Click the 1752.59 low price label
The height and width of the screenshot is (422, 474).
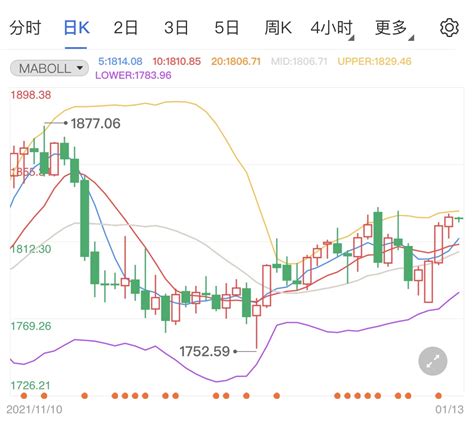204,351
